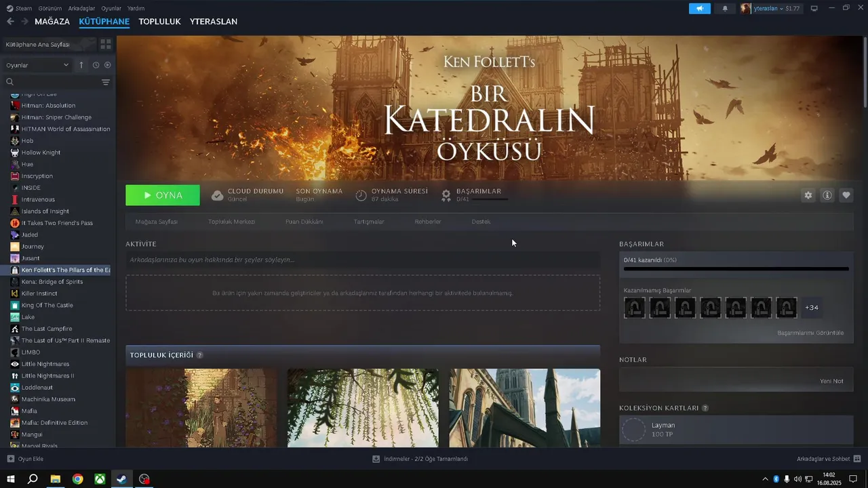868x488 pixels.
Task: Click Koleksiyon Kartları help question mark
Action: click(x=705, y=408)
